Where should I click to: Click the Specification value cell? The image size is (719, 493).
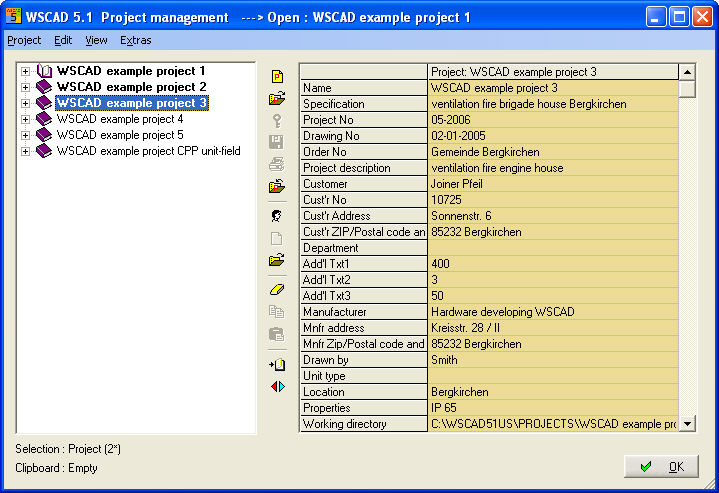point(553,104)
